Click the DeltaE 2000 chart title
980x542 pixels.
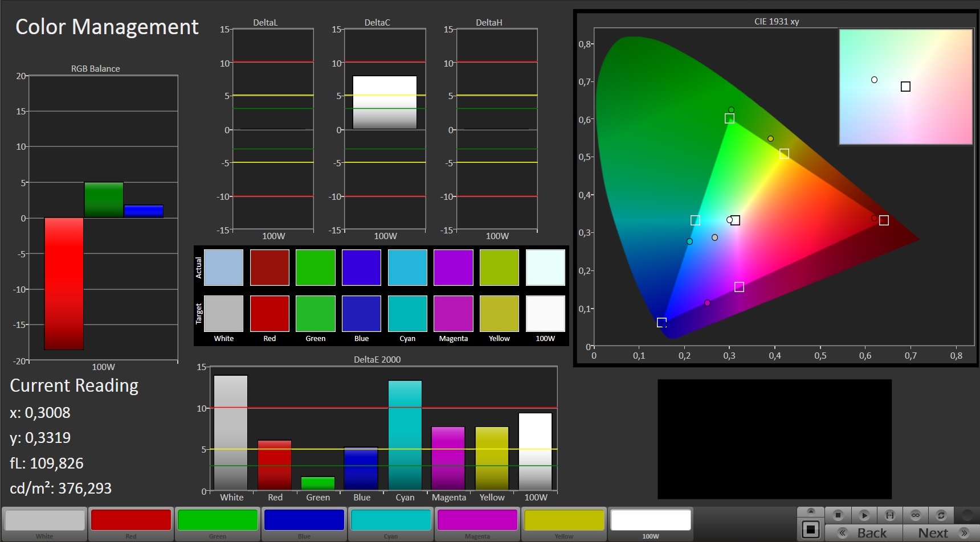tap(377, 359)
